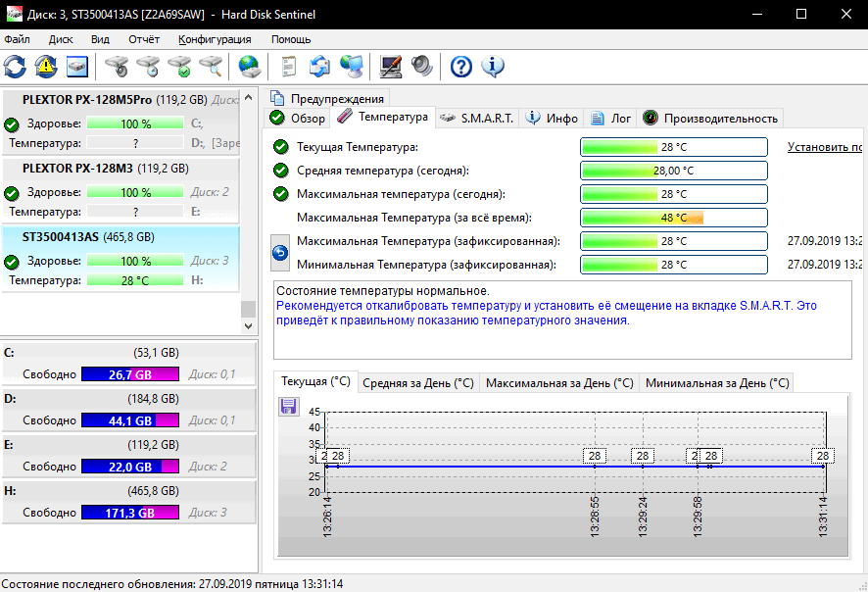Select the Средняя за День (°C) graph tab
This screenshot has height=592, width=868.
tap(418, 383)
